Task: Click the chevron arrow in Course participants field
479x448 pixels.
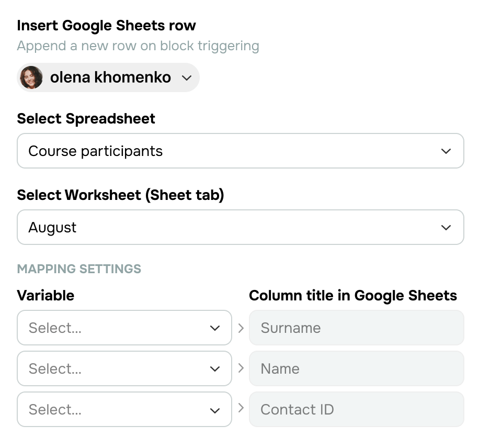Action: (x=446, y=151)
